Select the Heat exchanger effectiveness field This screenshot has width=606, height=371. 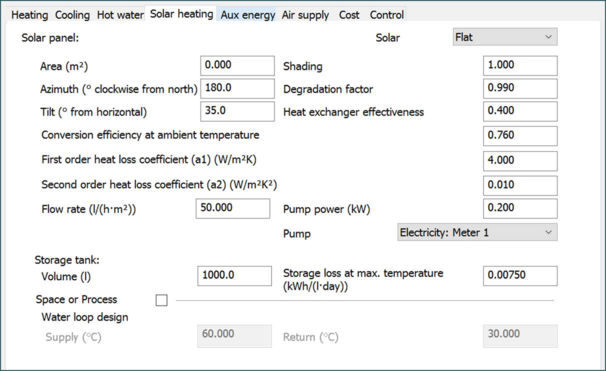point(520,111)
